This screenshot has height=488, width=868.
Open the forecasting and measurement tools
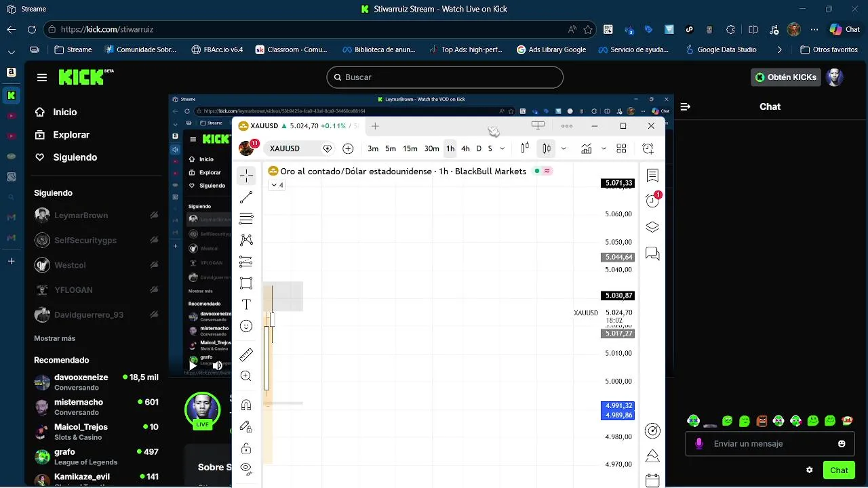tap(246, 262)
